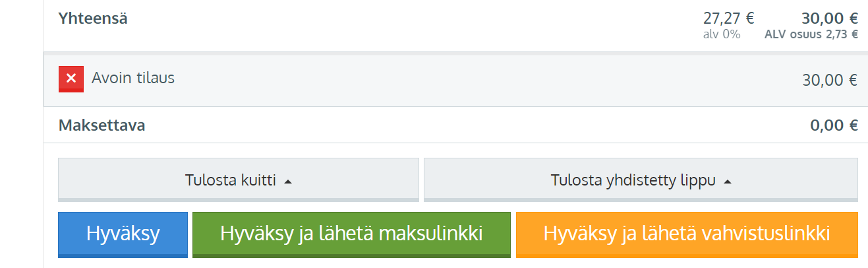Expand the Tulosta yhdistetty lippu menu
This screenshot has height=268, width=868.
pyautogui.click(x=641, y=180)
